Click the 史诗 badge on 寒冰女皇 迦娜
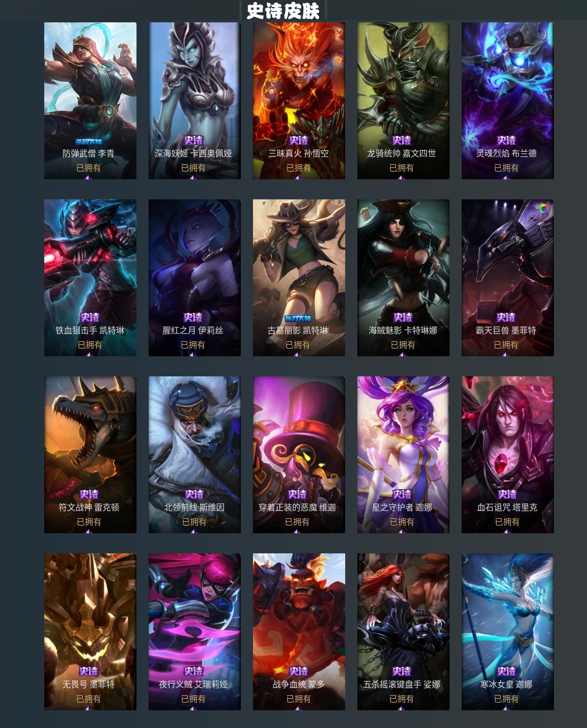Viewport: 587px width, 728px height. tap(506, 671)
